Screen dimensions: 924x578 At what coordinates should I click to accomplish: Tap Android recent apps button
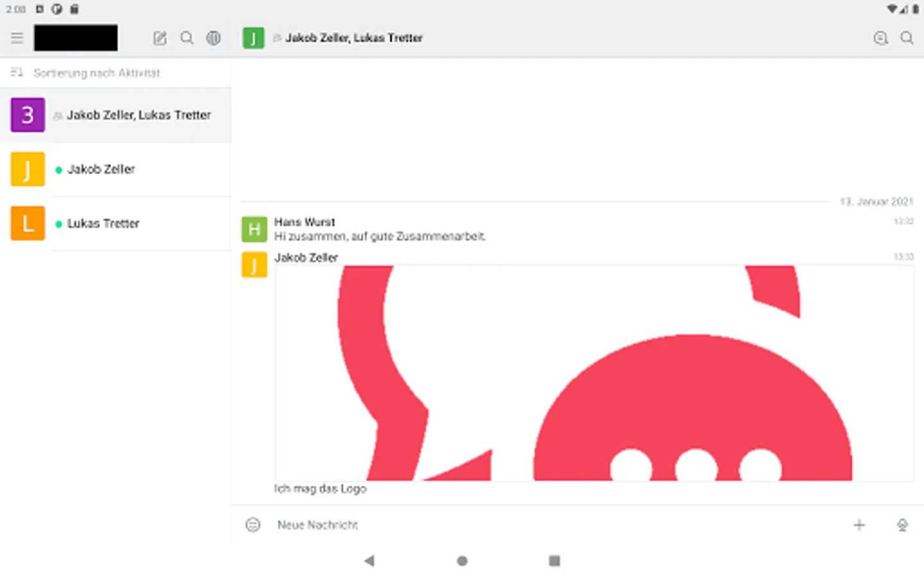(x=554, y=561)
